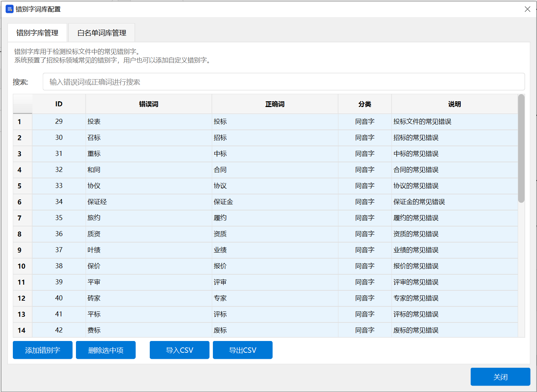
Task: Select the row with 错误词 投表
Action: [148, 122]
